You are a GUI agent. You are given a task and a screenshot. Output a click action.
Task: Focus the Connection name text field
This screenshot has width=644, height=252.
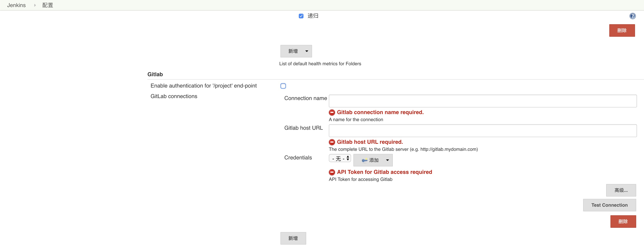(482, 101)
